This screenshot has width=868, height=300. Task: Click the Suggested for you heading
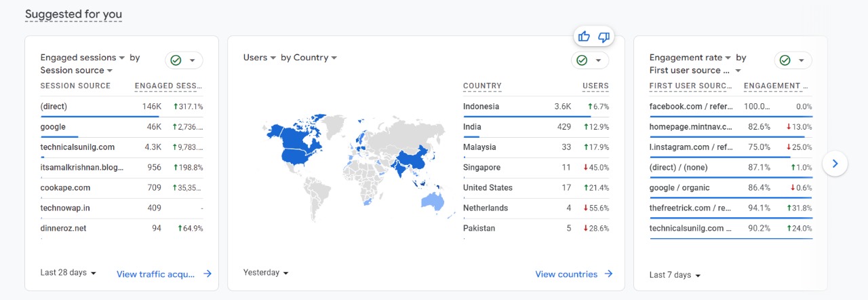73,14
